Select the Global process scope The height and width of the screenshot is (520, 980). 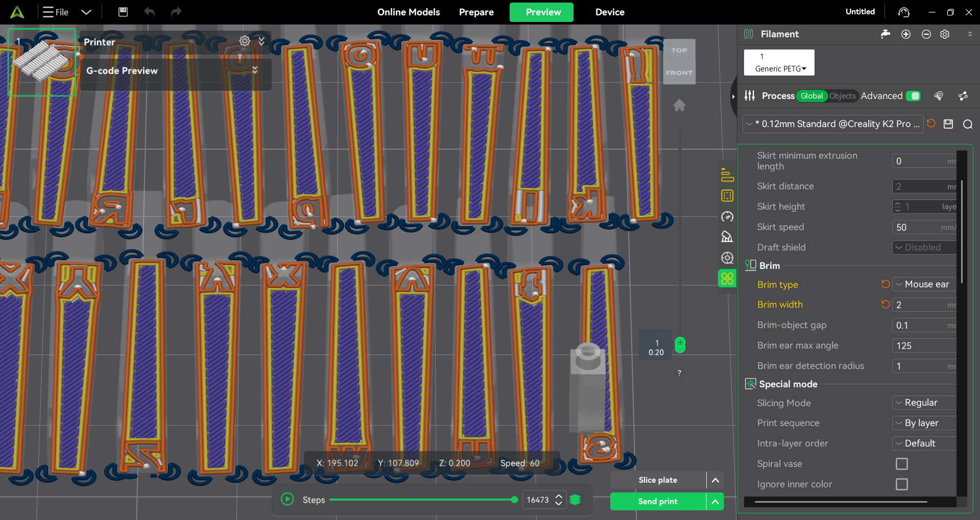tap(811, 96)
